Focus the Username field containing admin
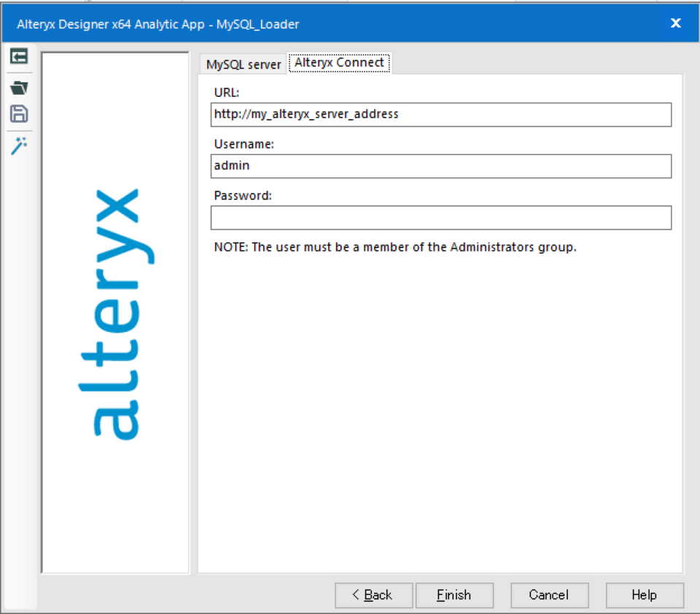This screenshot has width=700, height=614. pyautogui.click(x=441, y=166)
